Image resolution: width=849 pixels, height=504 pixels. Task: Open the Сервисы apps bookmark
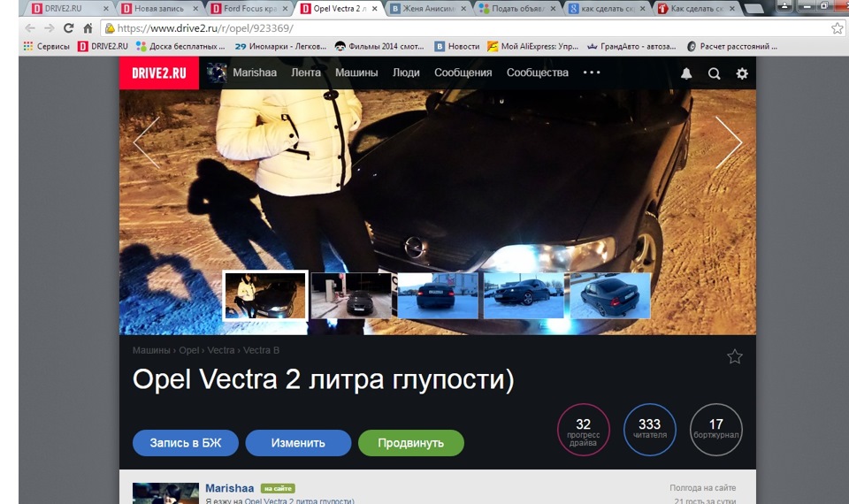47,47
